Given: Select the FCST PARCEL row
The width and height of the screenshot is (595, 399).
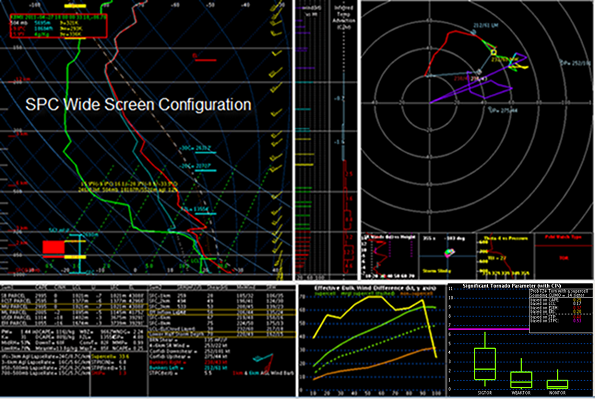Looking at the screenshot, I should pyautogui.click(x=74, y=300).
